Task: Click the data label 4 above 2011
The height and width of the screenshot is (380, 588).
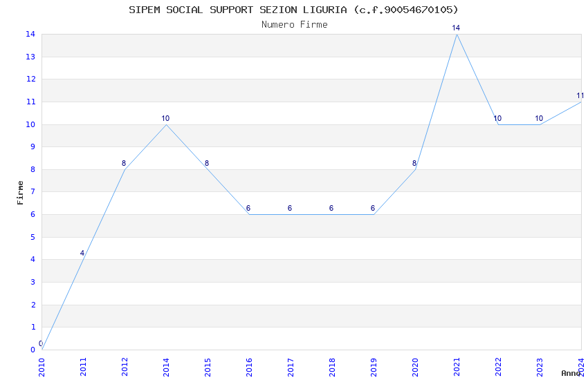Action: (82, 253)
